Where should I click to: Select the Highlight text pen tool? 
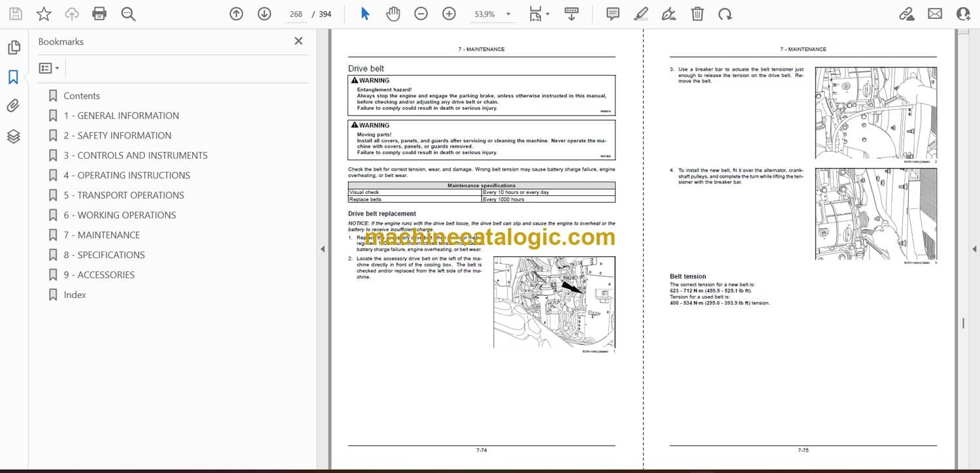641,14
